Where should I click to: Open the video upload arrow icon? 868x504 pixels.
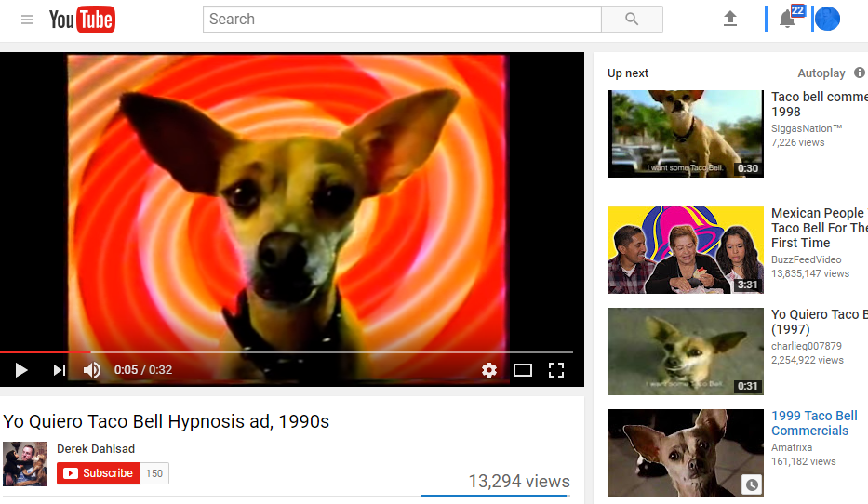point(730,19)
